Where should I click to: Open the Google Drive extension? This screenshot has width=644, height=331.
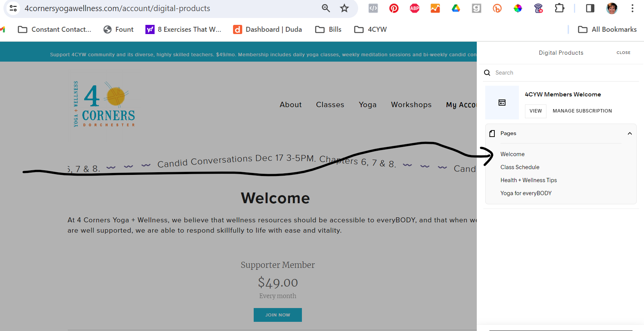(x=456, y=8)
